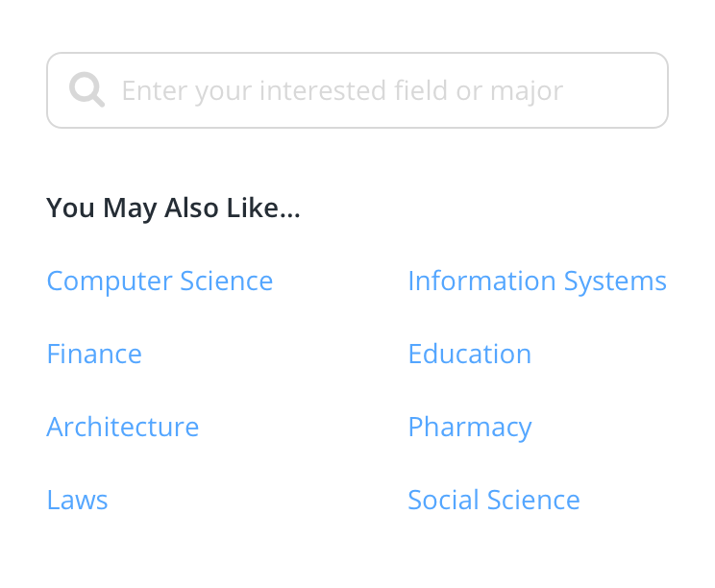Pick Pharmacy from suggested fields
The width and height of the screenshot is (715, 588).
click(469, 428)
